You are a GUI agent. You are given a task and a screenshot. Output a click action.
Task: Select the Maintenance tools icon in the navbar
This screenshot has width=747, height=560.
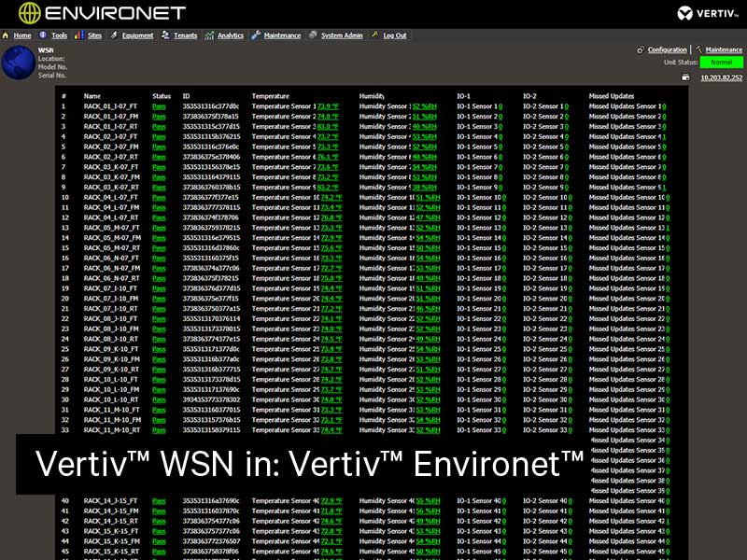pos(255,35)
